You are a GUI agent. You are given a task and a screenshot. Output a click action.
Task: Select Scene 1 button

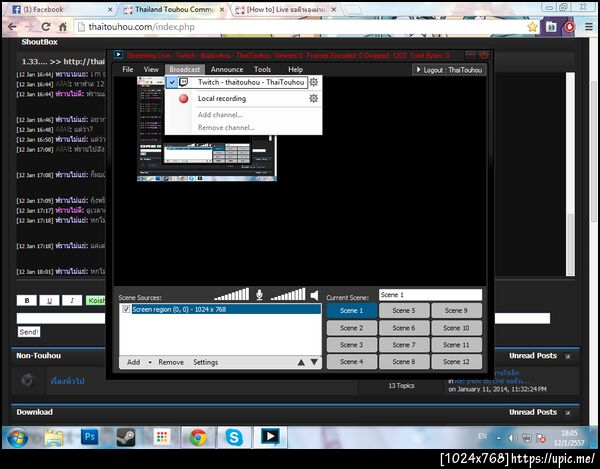[352, 311]
